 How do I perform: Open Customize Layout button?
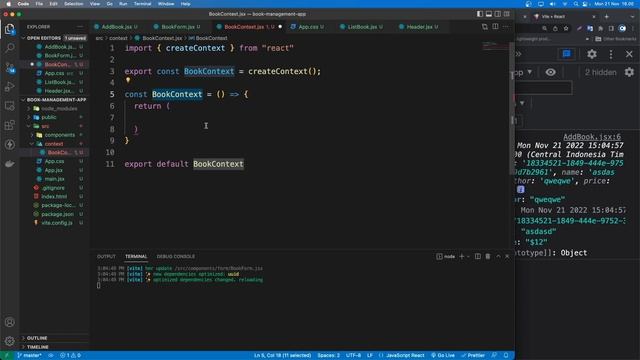[x=507, y=14]
